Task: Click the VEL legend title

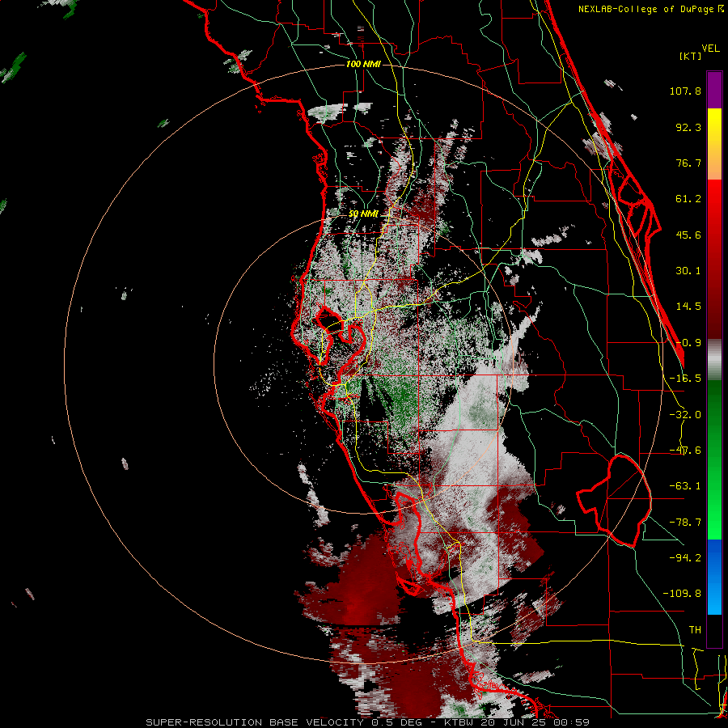Action: (710, 49)
